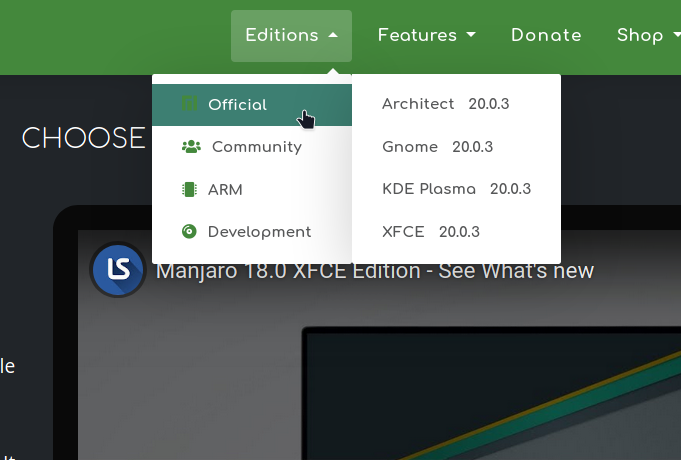Open the Features dropdown menu
Image resolution: width=681 pixels, height=460 pixels.
426,36
